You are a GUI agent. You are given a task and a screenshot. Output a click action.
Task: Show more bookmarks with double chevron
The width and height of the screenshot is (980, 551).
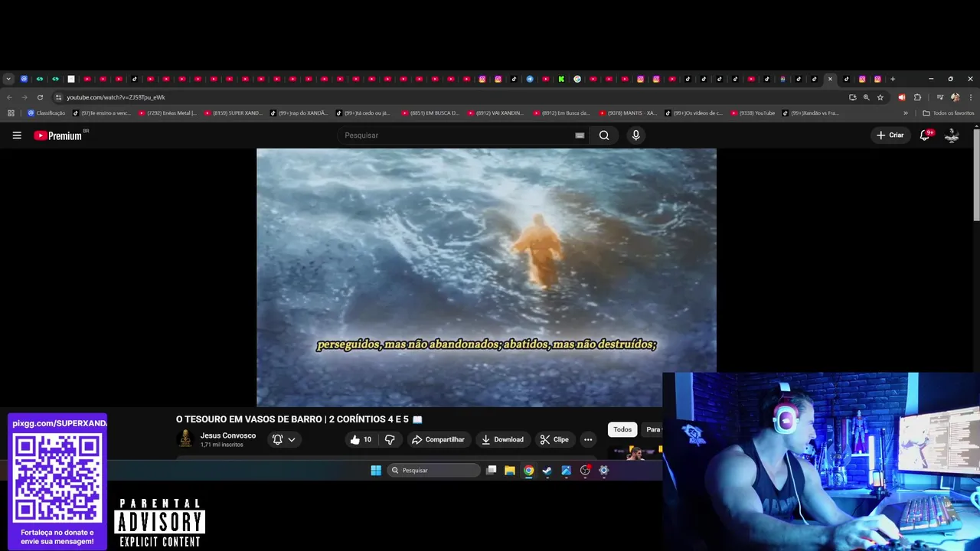[x=906, y=113]
